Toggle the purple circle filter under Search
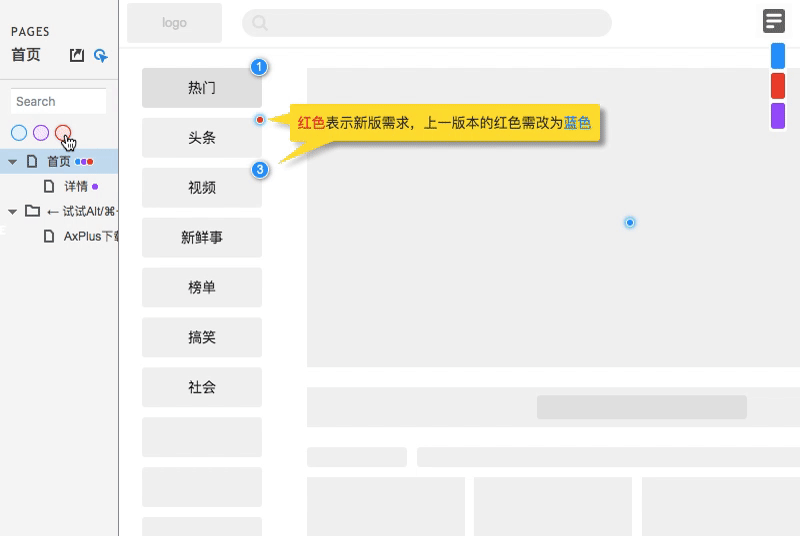This screenshot has height=536, width=800. pos(41,132)
